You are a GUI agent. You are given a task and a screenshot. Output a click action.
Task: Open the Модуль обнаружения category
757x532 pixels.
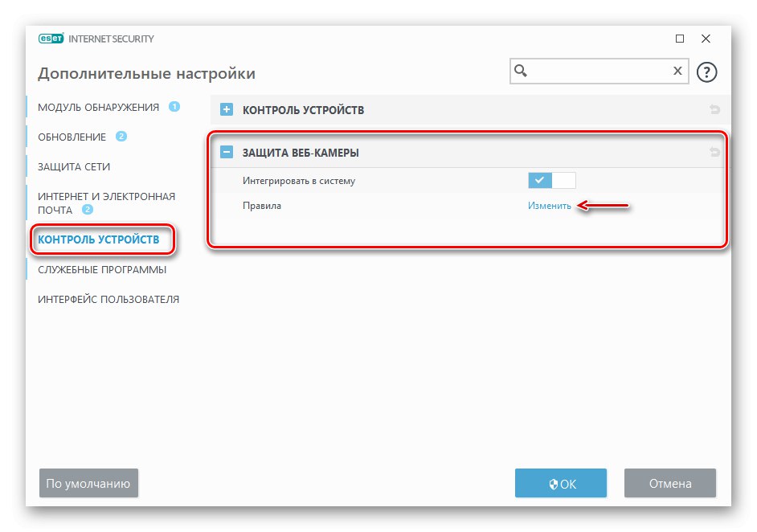point(98,107)
